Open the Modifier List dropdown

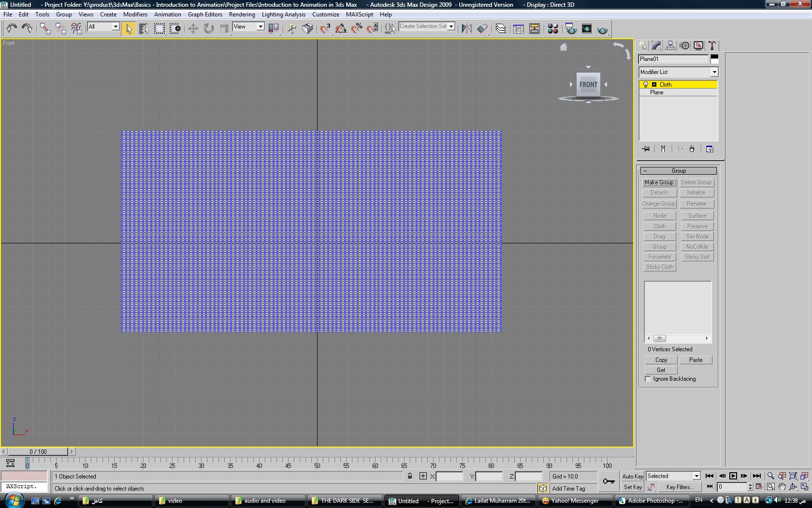[714, 72]
